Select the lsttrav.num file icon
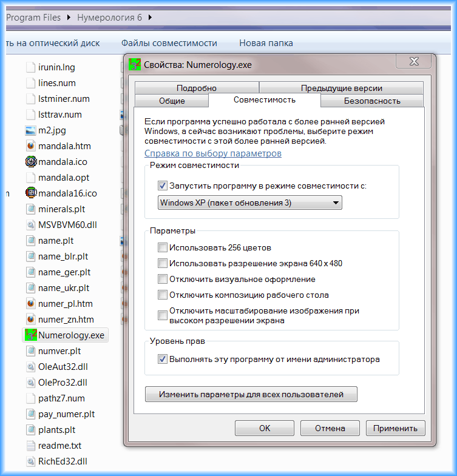The height and width of the screenshot is (476, 457). click(x=31, y=115)
